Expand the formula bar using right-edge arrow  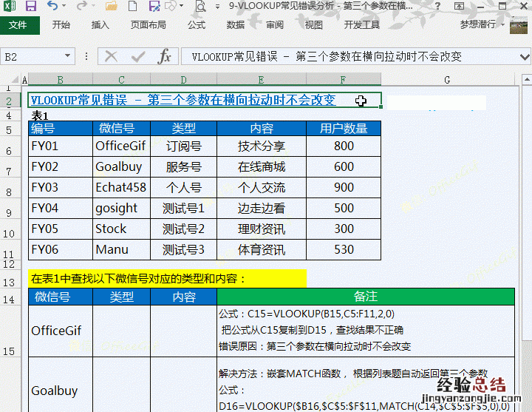[x=522, y=57]
